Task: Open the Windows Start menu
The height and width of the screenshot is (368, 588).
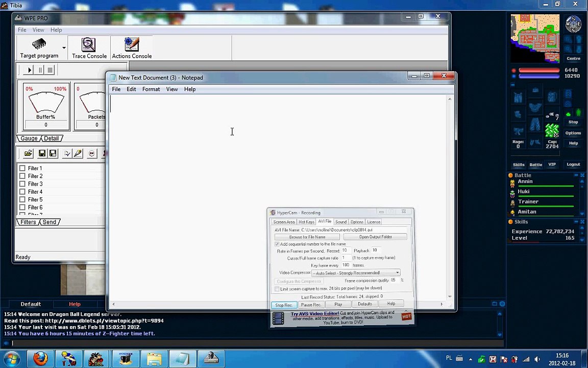Action: pyautogui.click(x=12, y=359)
